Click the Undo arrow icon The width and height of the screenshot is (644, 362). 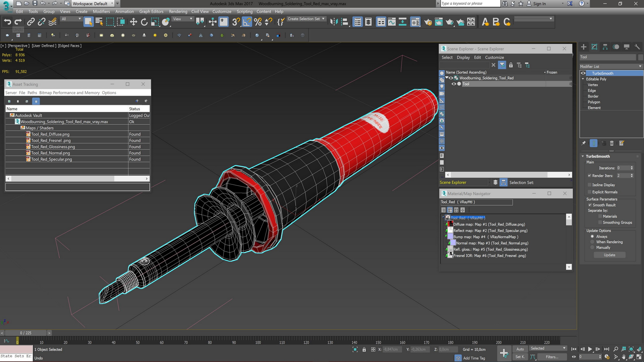pos(7,22)
